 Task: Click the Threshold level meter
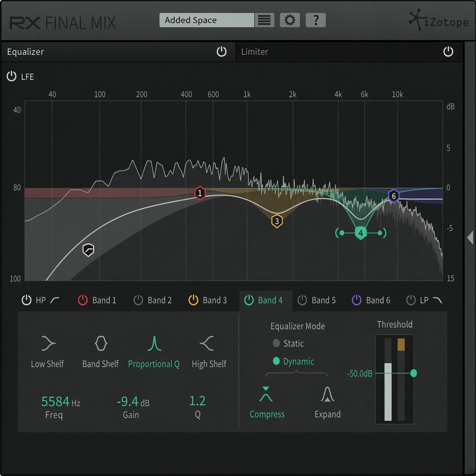coord(394,379)
